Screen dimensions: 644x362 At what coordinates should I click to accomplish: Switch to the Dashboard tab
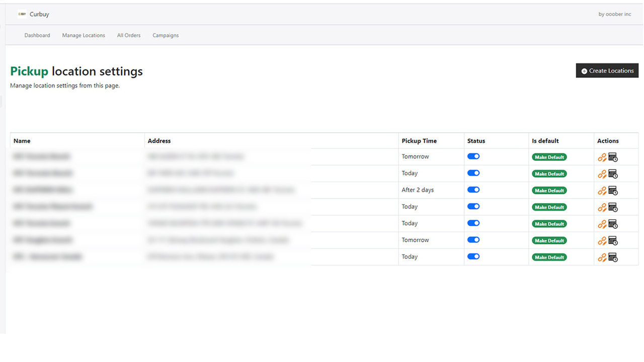click(37, 35)
